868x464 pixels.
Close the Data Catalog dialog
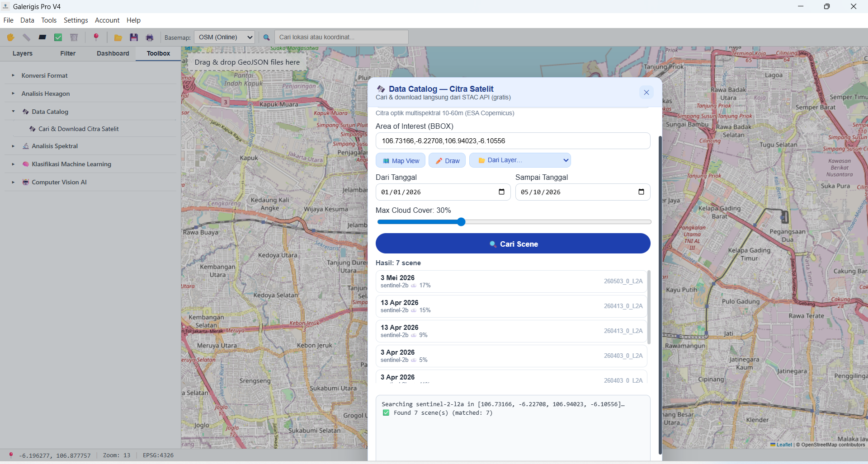[646, 93]
